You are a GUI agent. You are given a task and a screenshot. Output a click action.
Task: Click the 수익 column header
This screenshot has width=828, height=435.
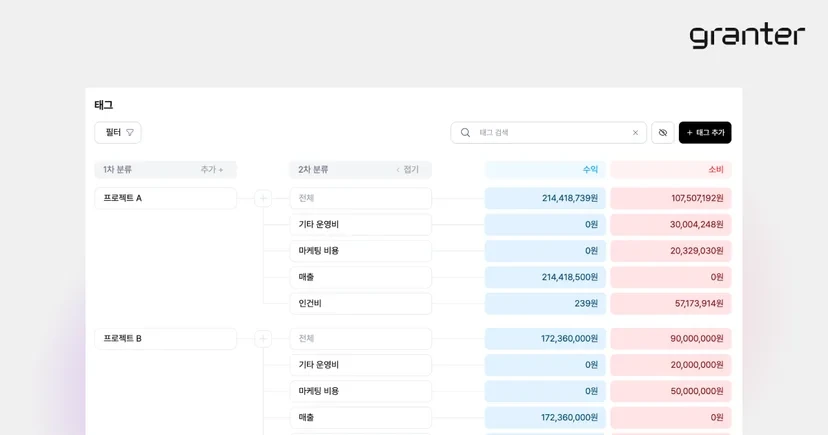pos(545,169)
